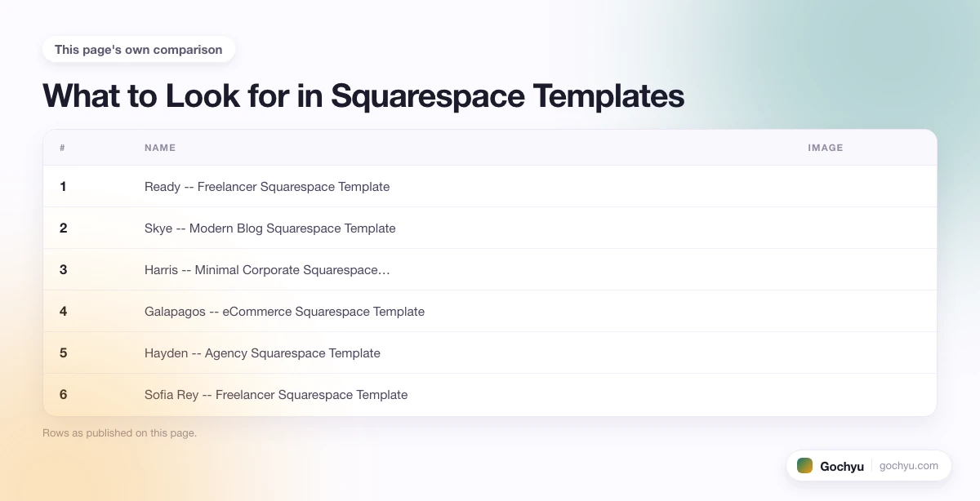This screenshot has height=501, width=980.
Task: Click row number 2 cell
Action: (63, 228)
